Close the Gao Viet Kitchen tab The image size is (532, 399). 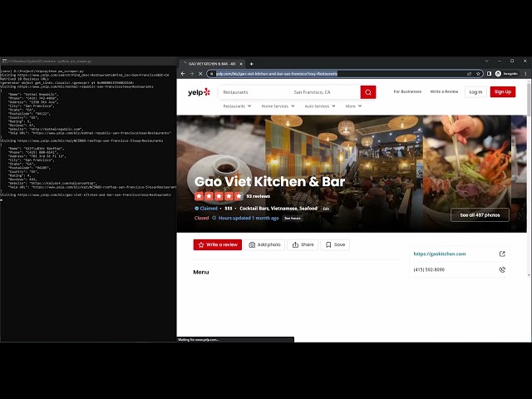click(241, 64)
